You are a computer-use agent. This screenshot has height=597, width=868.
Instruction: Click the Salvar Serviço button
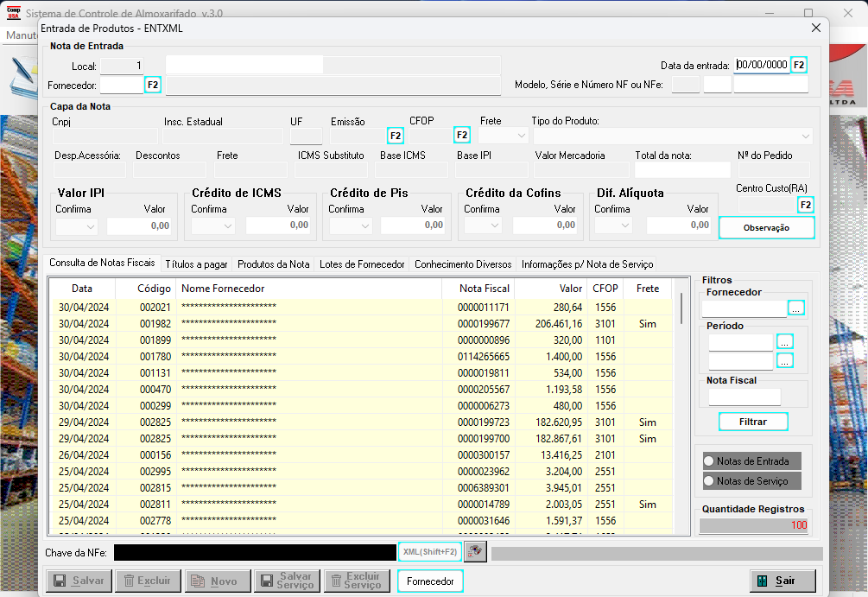coord(287,581)
